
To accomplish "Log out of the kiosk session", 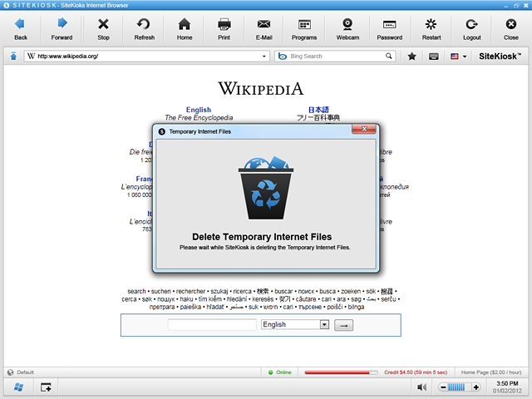I will click(x=471, y=29).
